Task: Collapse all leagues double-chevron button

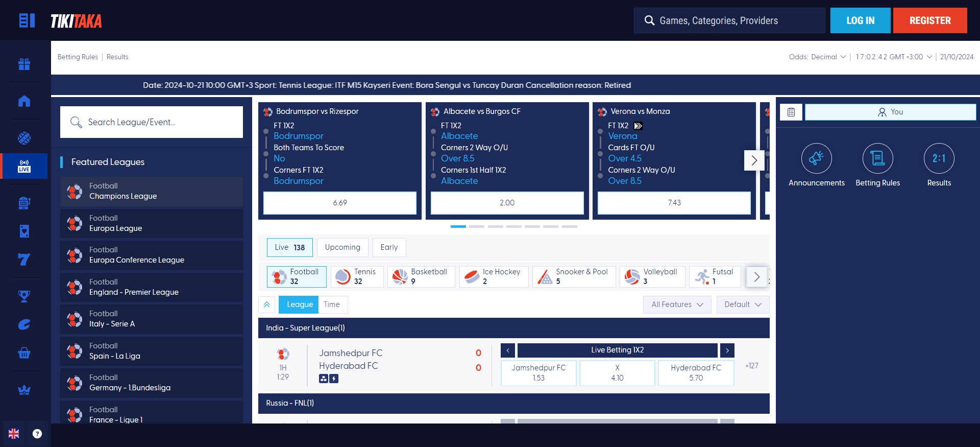Action: pos(266,304)
